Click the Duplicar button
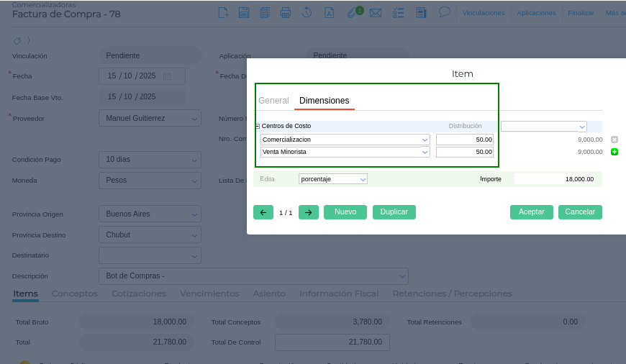Screen dimensions: 626x364 pyautogui.click(x=394, y=212)
